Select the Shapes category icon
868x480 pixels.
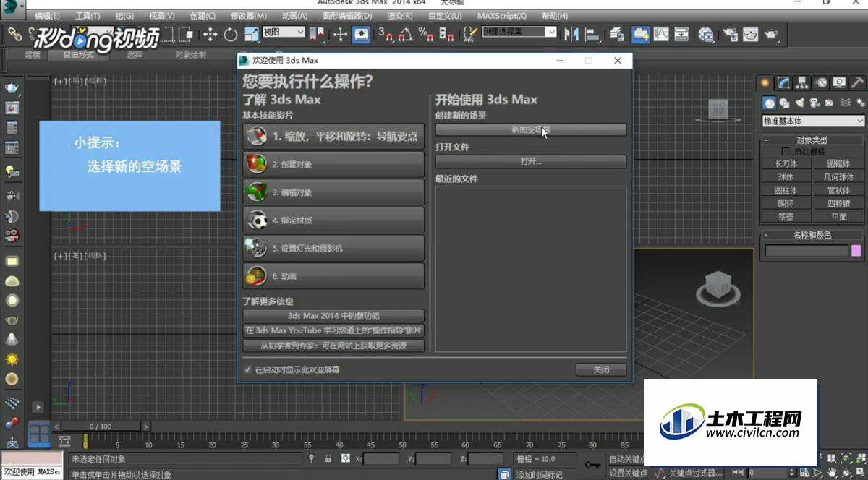[785, 103]
